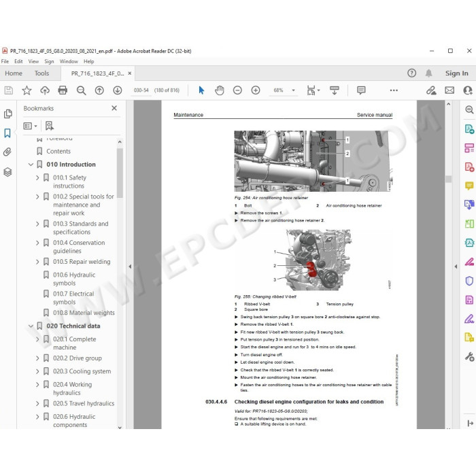This screenshot has height=476, width=476.
Task: Go to next page arrow
Action: point(118,90)
